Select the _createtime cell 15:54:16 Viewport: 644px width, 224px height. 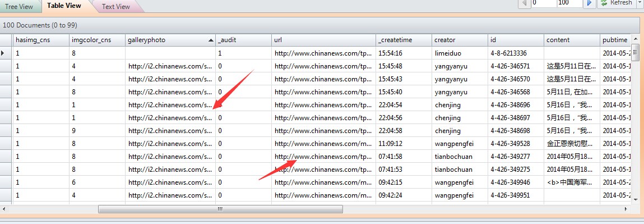(x=404, y=53)
